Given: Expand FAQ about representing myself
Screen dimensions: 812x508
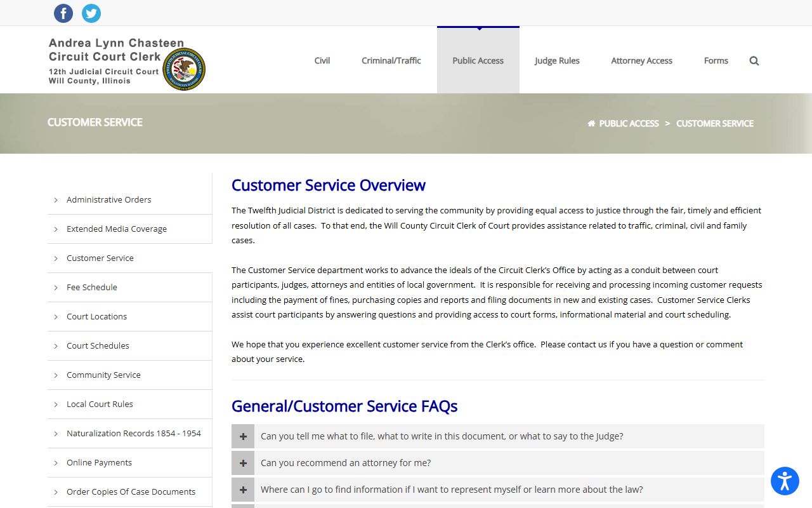Looking at the screenshot, I should pos(498,490).
